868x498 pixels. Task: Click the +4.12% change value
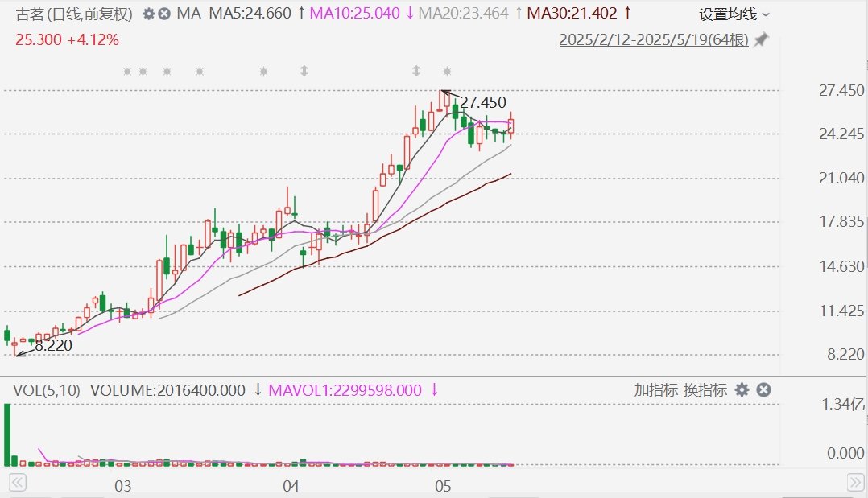(93, 40)
